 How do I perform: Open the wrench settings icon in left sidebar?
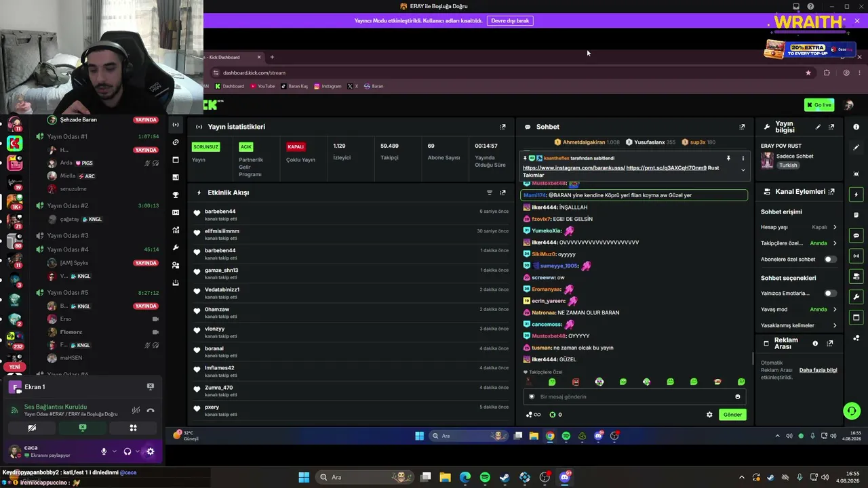pos(176,247)
